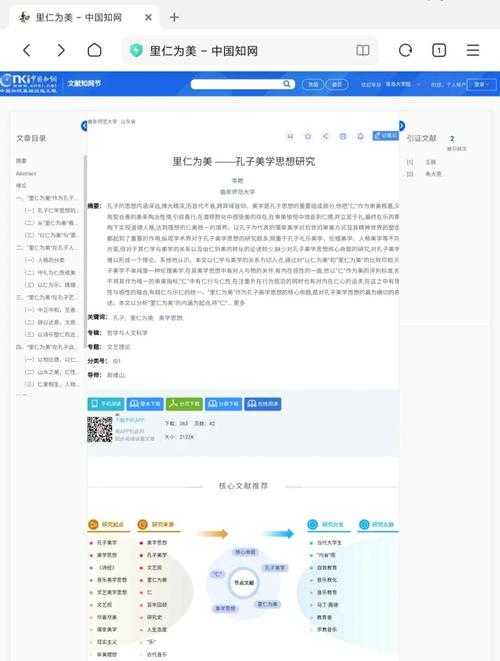Open reader mode book icon
500x661 pixels.
tap(363, 51)
